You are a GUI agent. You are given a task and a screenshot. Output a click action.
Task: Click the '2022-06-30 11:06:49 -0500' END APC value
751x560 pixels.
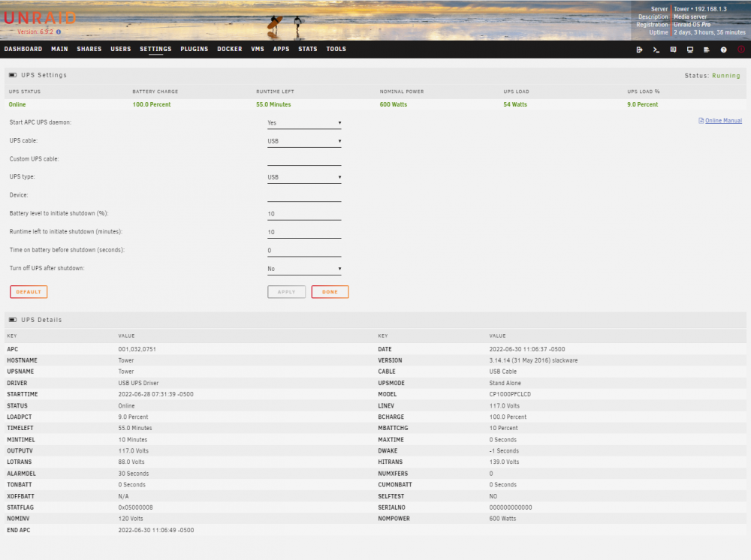coord(156,530)
